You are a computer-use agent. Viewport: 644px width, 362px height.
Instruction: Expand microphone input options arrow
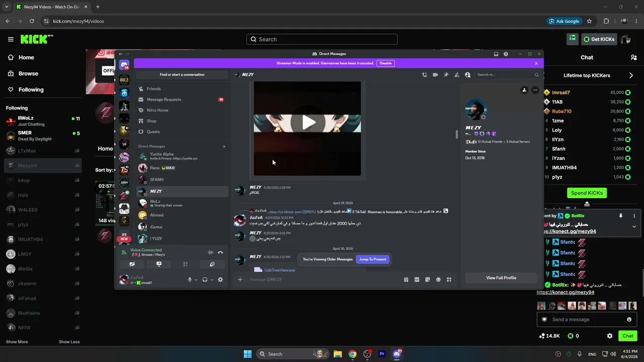tap(196, 280)
